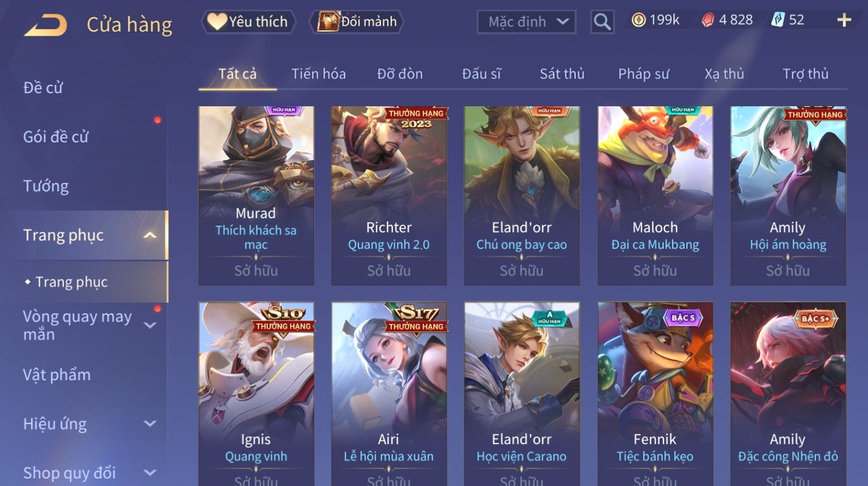Open the Mặc định sort dropdown
868x486 pixels.
tap(526, 22)
